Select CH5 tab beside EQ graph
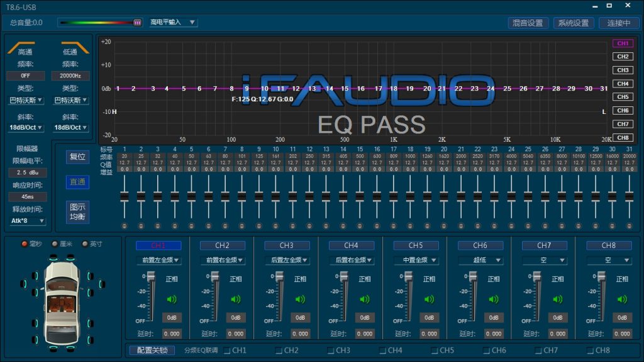 tap(623, 97)
